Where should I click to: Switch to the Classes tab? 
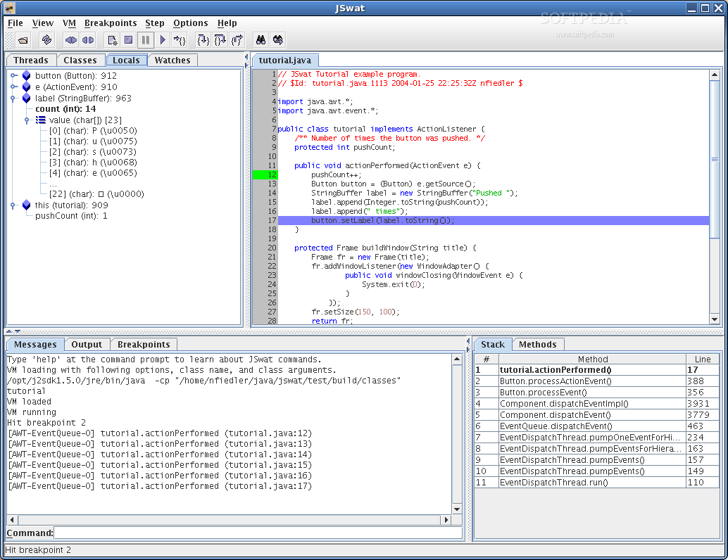[x=80, y=61]
